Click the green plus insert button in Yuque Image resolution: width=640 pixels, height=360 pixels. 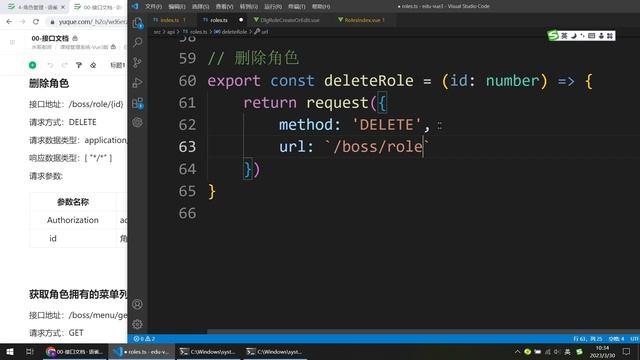pos(33,65)
